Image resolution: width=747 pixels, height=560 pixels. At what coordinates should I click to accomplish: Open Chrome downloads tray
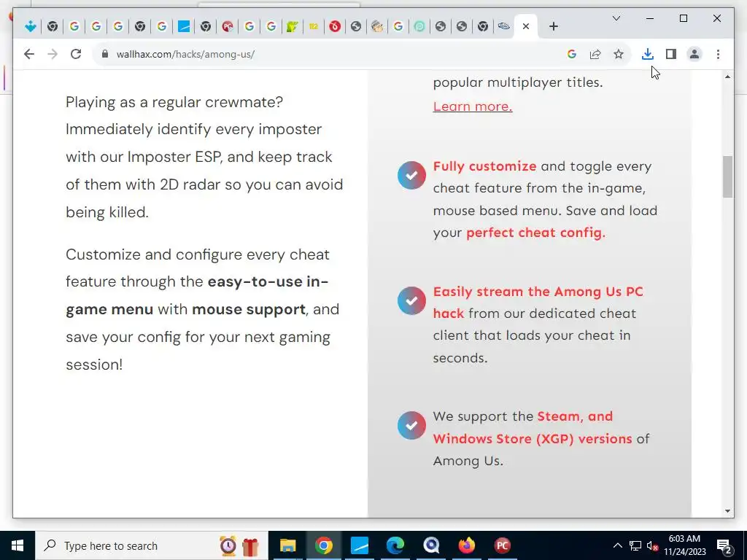point(648,54)
